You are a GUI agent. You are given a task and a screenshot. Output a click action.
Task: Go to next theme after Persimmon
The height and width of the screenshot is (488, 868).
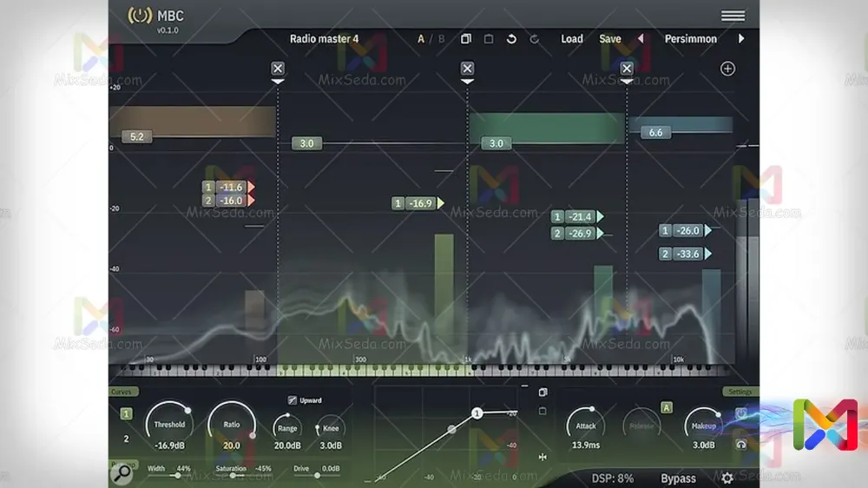(740, 39)
